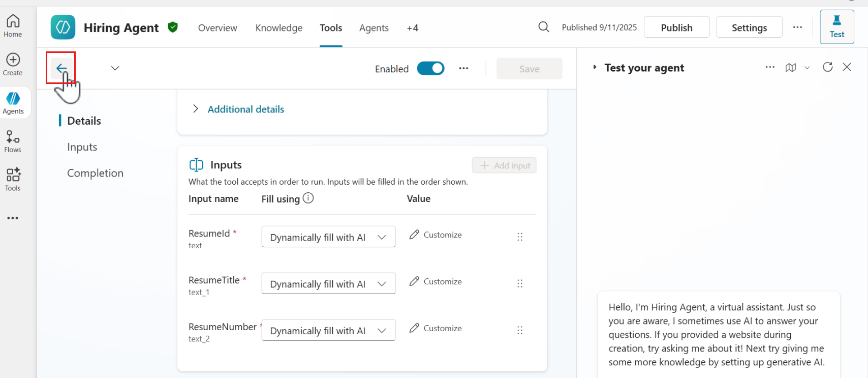Open Flows in the left sidebar

pos(13,141)
